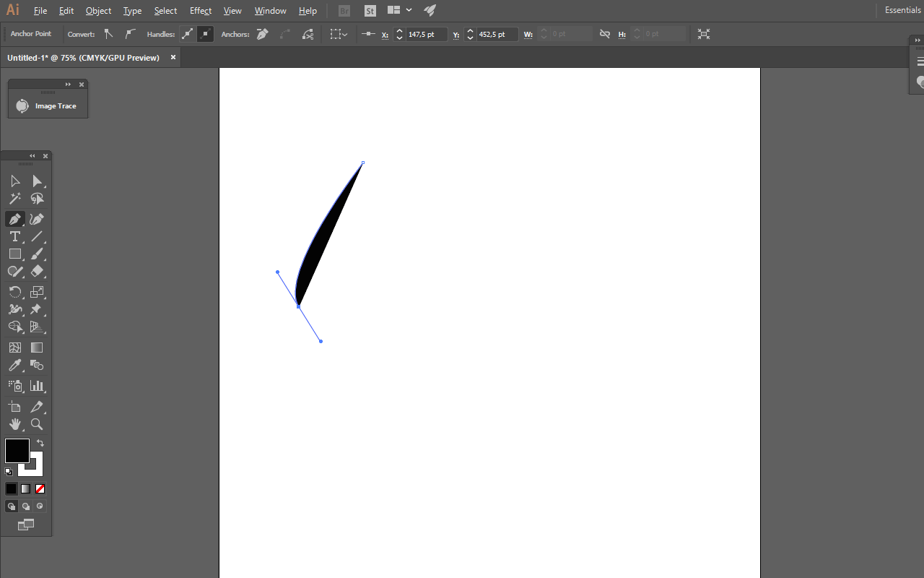Expand the tools panel to two columns

click(x=32, y=155)
